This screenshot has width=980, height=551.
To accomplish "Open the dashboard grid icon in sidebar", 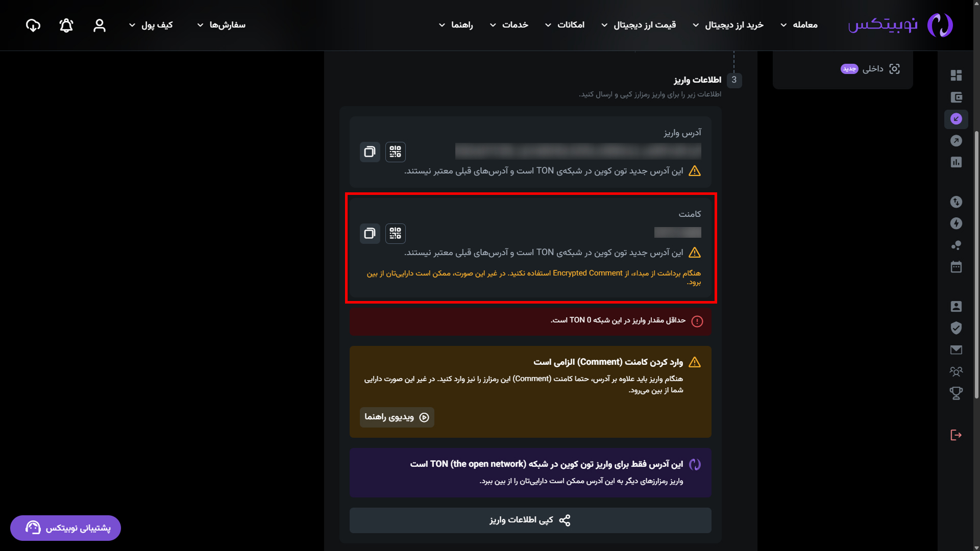I will click(x=956, y=76).
